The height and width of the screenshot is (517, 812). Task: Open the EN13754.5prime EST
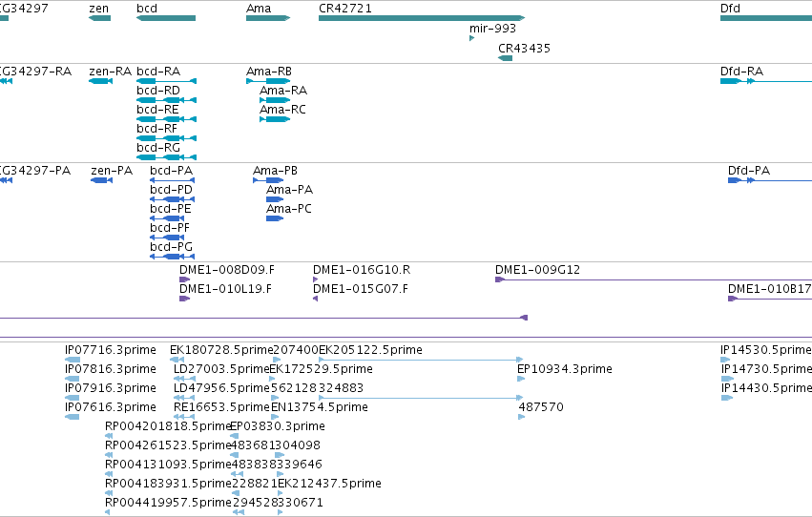(275, 417)
